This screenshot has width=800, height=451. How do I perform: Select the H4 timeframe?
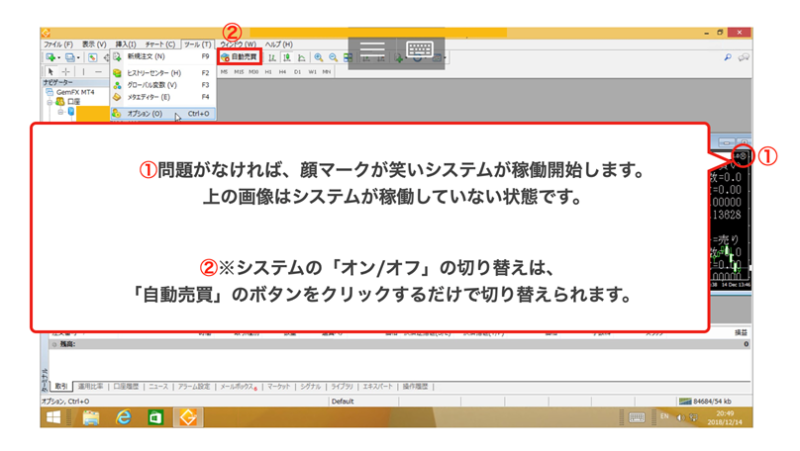click(283, 72)
